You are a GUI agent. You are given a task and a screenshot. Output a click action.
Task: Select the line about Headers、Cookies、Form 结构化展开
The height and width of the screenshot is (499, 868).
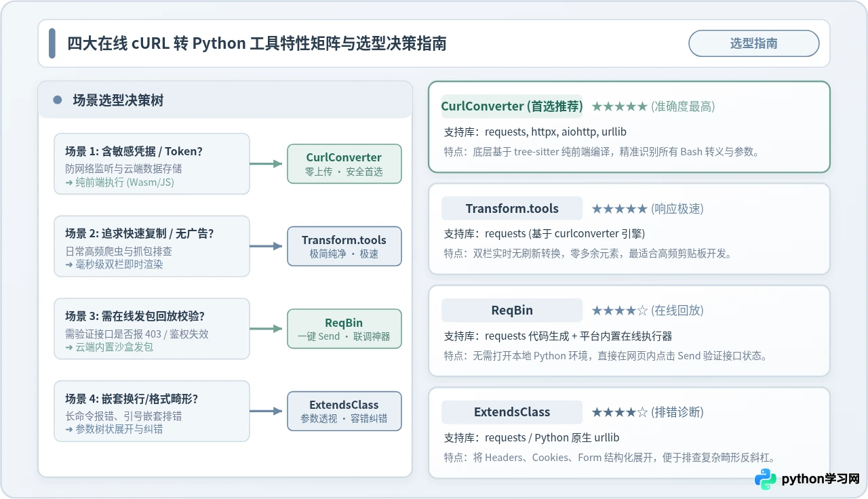pos(610,457)
